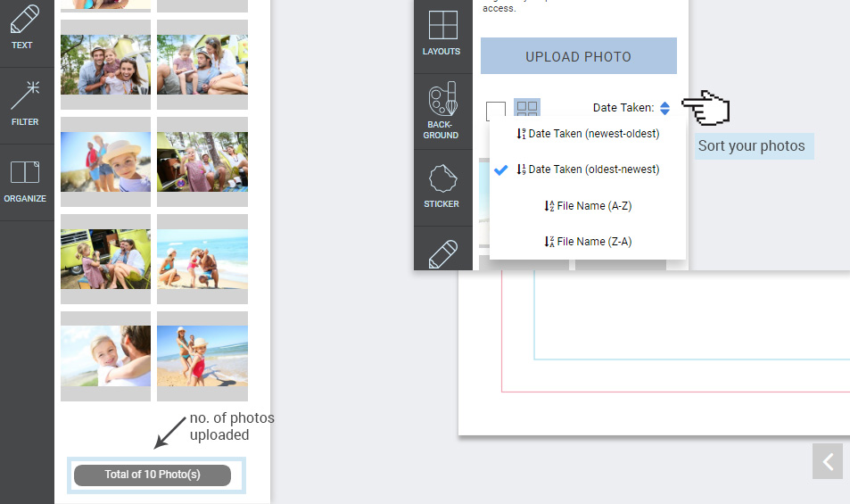Click the Upload Photo button

point(579,56)
